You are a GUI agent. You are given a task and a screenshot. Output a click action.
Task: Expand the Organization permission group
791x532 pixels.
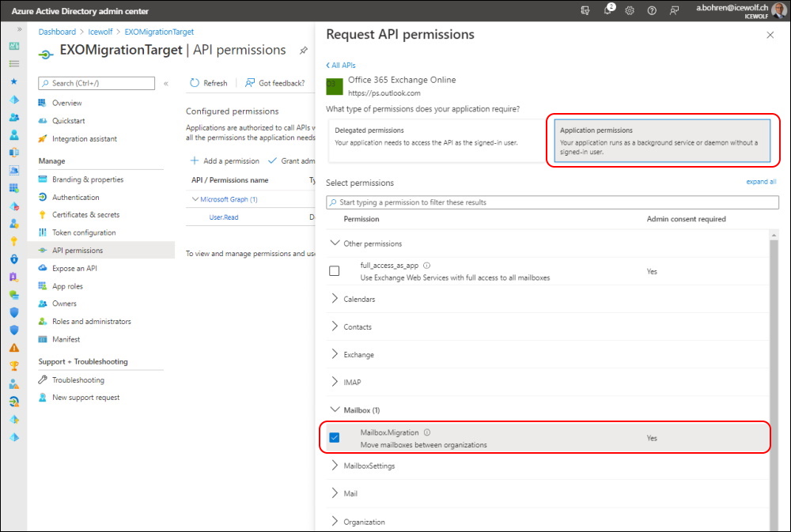click(335, 522)
